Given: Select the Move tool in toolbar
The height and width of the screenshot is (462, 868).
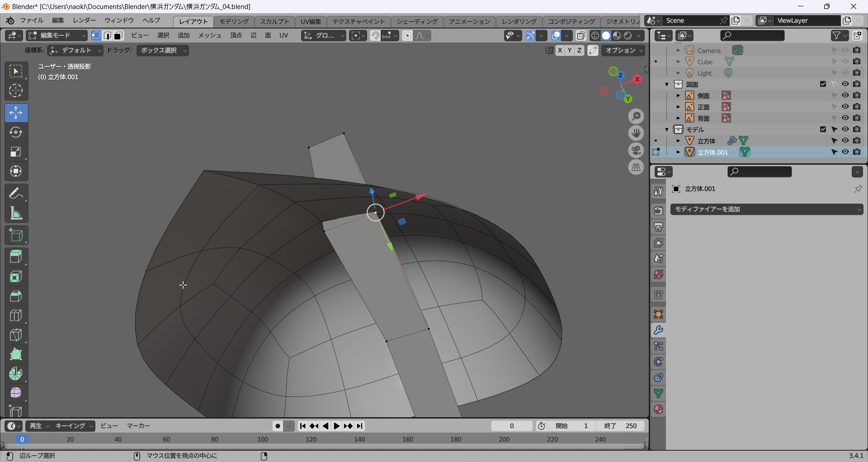Looking at the screenshot, I should click(16, 113).
